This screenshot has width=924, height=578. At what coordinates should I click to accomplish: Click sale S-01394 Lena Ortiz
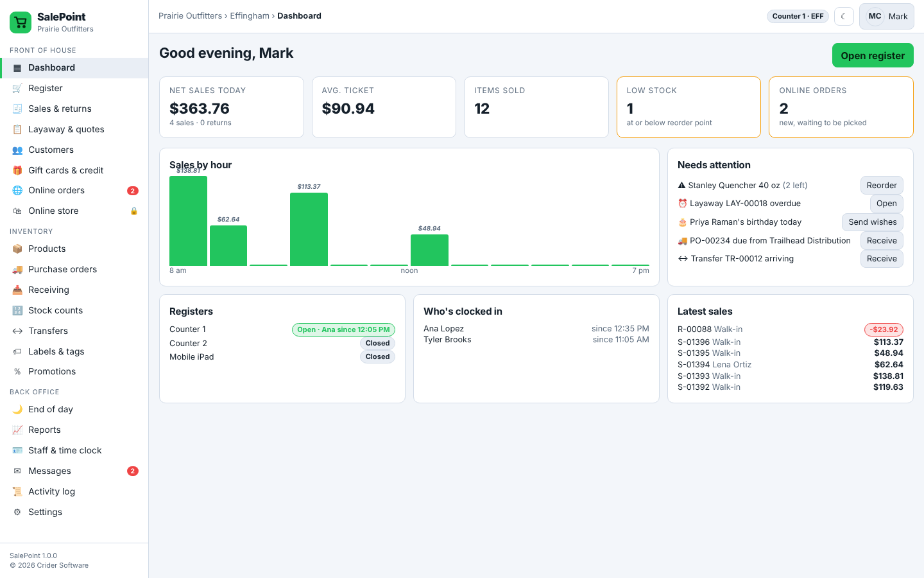pos(791,365)
